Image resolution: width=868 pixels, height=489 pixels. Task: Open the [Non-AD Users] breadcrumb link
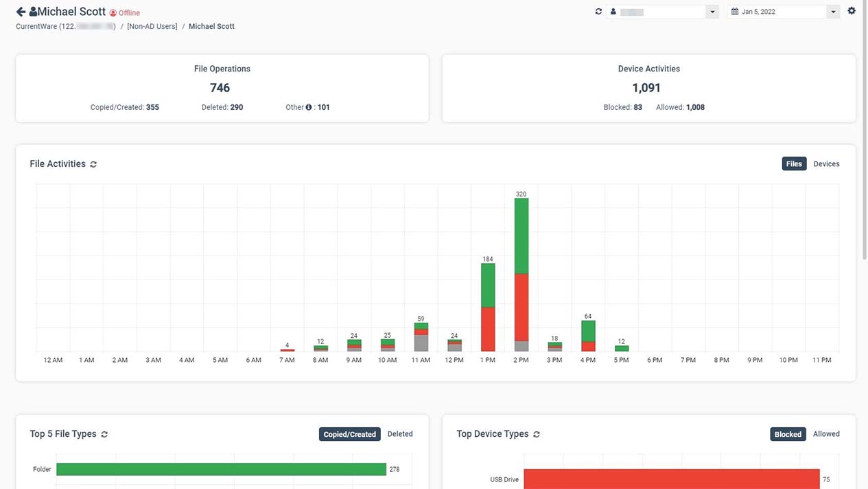click(152, 26)
